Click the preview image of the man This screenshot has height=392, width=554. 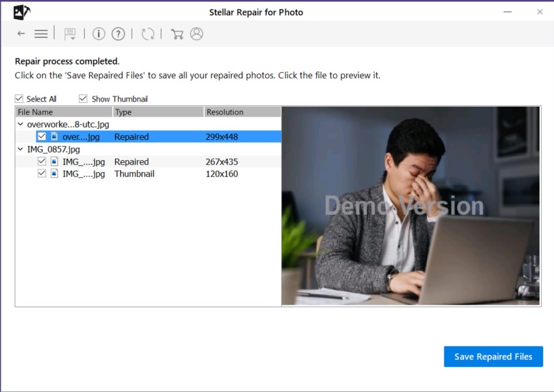click(x=411, y=206)
